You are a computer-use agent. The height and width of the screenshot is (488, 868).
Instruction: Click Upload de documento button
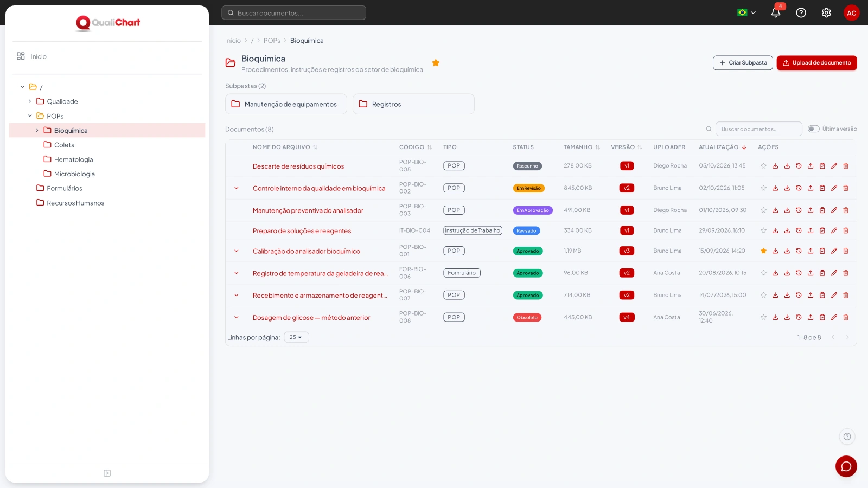[816, 63]
